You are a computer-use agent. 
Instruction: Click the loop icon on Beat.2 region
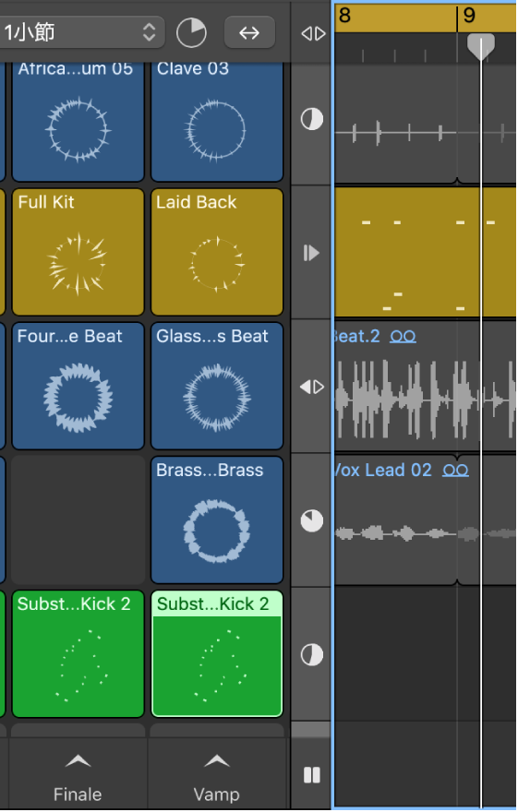coord(403,337)
